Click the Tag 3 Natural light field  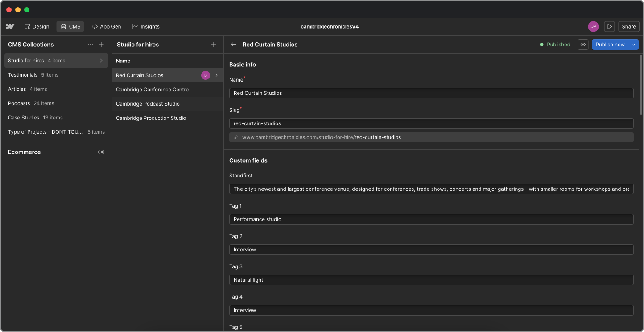431,280
